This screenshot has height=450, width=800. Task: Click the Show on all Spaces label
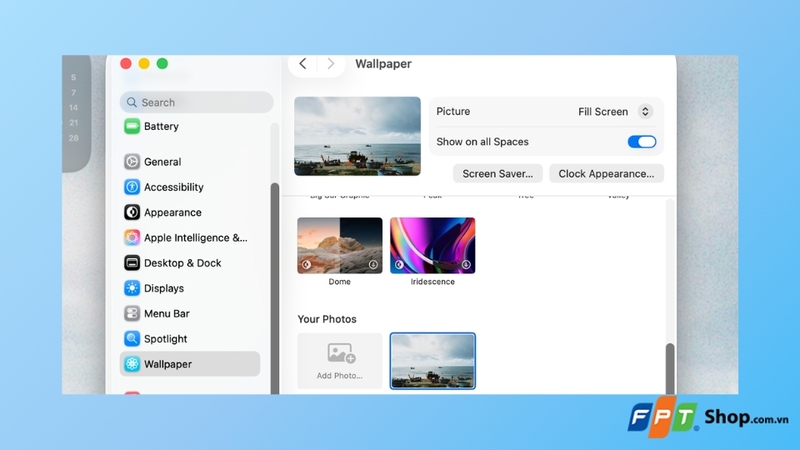click(482, 142)
